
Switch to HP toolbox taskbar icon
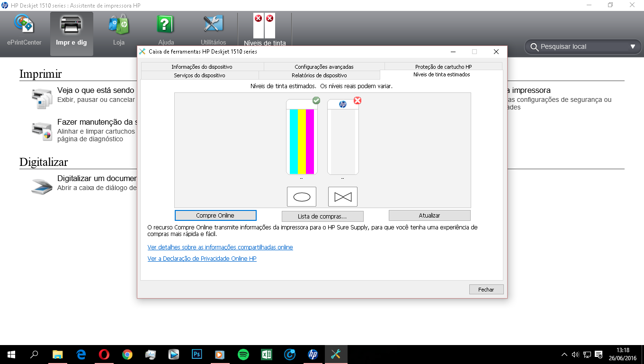tap(336, 354)
